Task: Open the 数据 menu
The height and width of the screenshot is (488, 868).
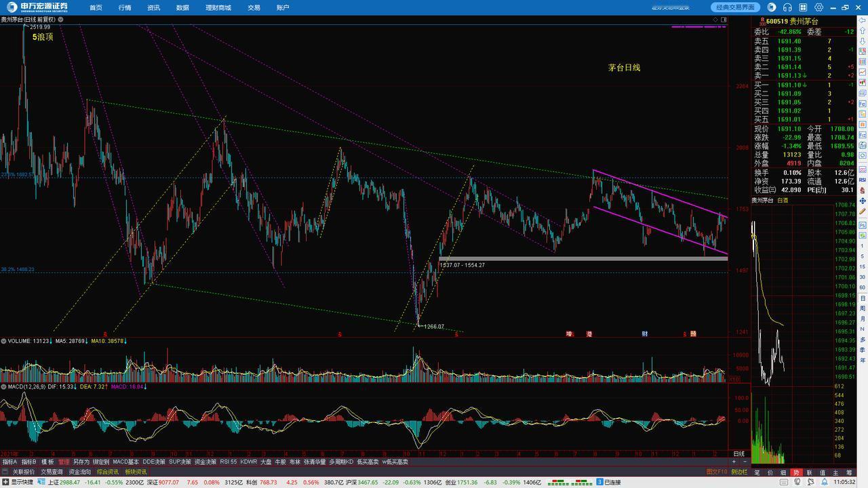Action: 182,7
